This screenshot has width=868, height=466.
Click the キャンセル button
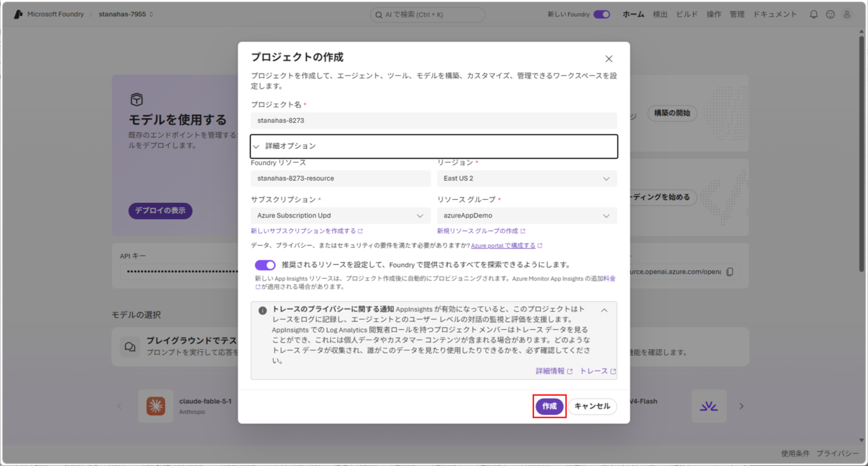pyautogui.click(x=592, y=406)
